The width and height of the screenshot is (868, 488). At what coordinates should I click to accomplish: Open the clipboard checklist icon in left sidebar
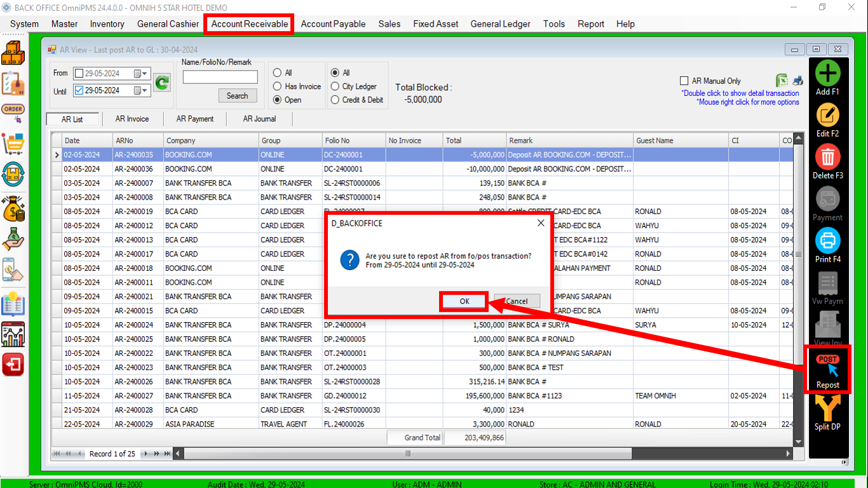(x=13, y=83)
